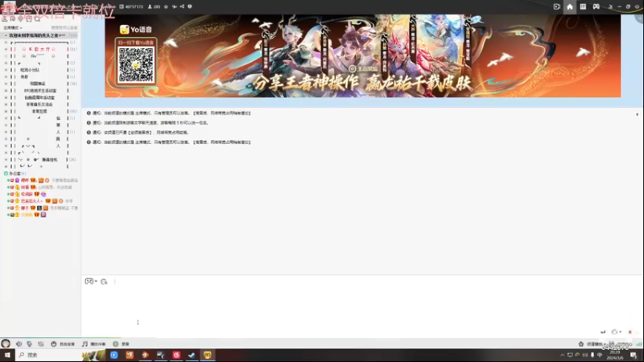Screen dimensions: 644x362
Task: Click the video player icon in title bar
Action: [x=556, y=6]
